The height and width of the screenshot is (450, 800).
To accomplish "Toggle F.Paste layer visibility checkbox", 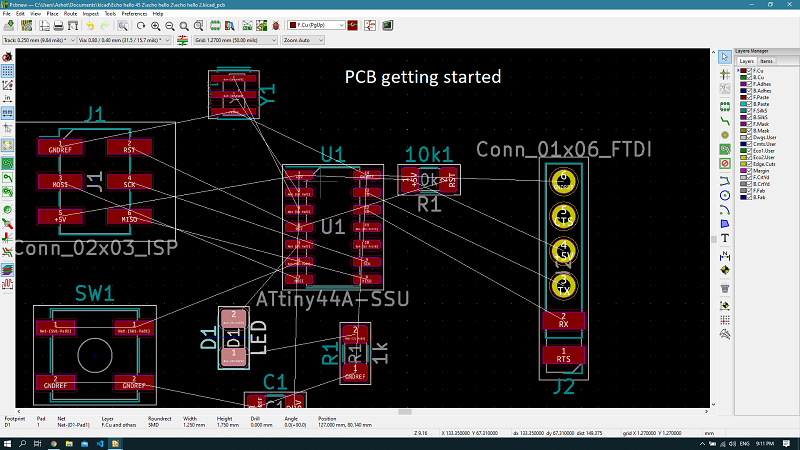I will [x=750, y=97].
